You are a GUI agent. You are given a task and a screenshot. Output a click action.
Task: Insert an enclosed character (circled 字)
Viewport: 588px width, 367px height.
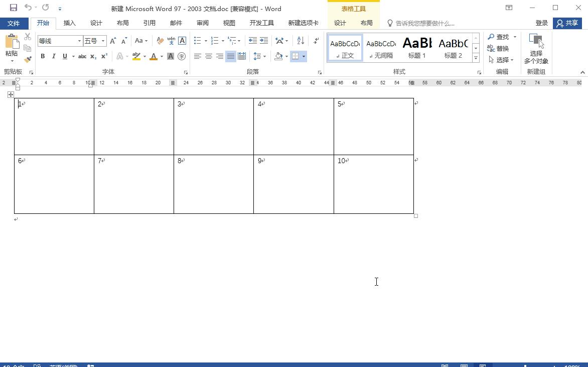[x=182, y=56]
